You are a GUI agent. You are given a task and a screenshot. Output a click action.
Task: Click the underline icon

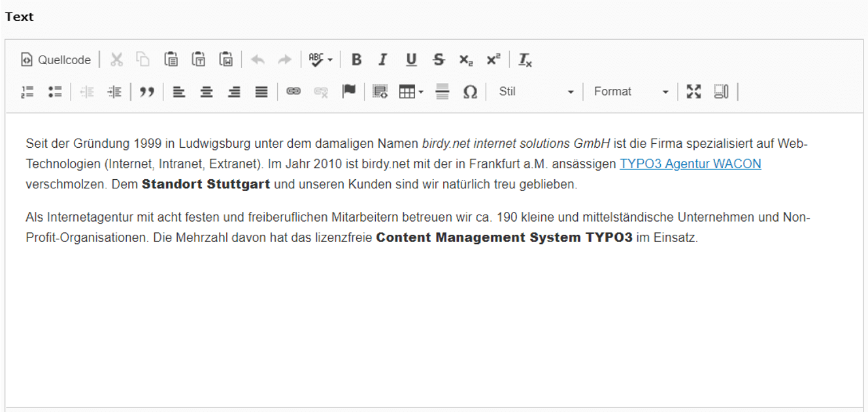tap(411, 60)
